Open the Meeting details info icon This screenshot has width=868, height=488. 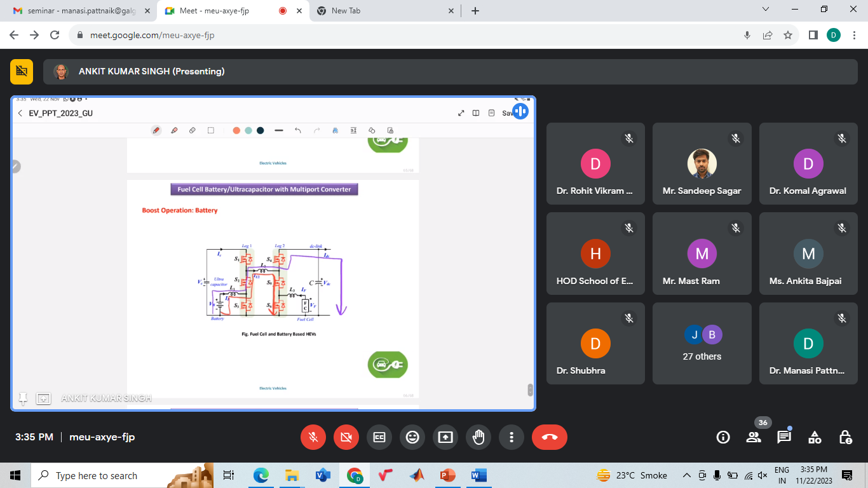pos(722,437)
